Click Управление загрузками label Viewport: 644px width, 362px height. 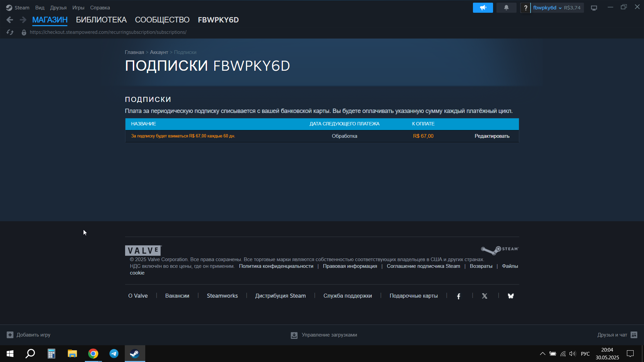(x=329, y=335)
